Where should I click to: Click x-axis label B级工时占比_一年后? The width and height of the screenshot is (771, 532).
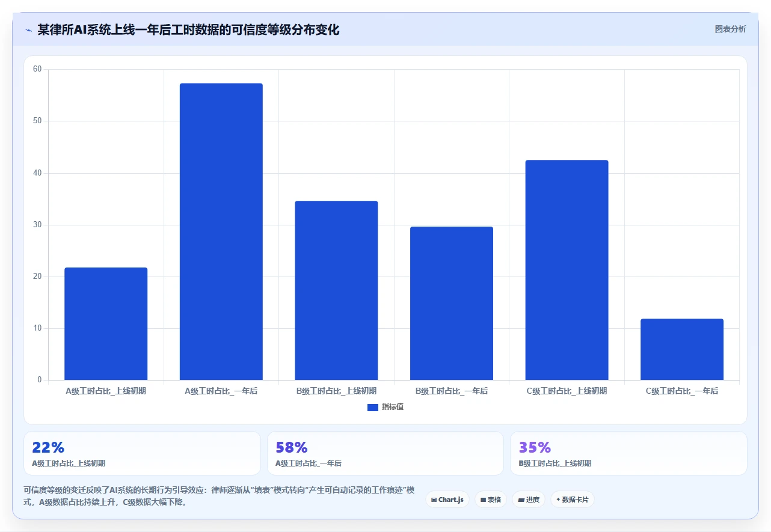452,391
